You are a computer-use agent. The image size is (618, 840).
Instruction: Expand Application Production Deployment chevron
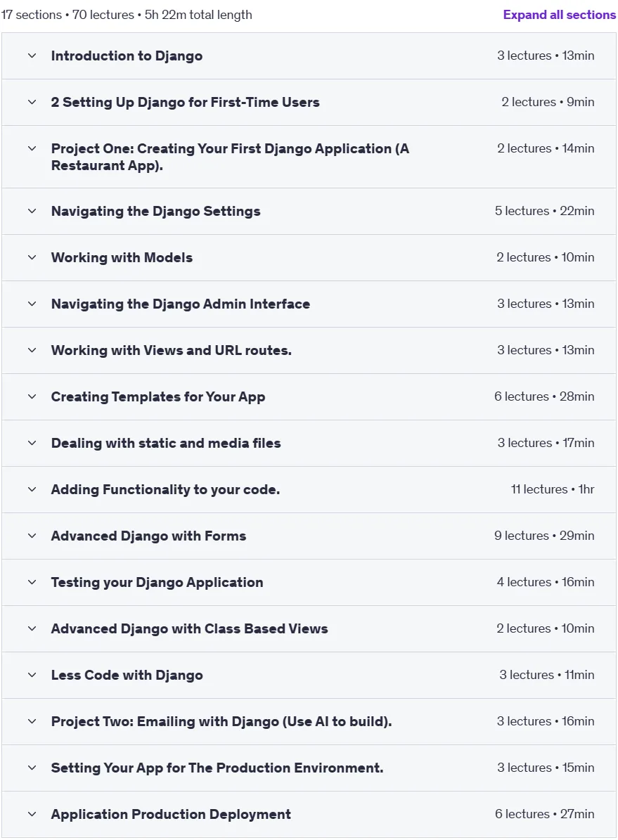(32, 814)
